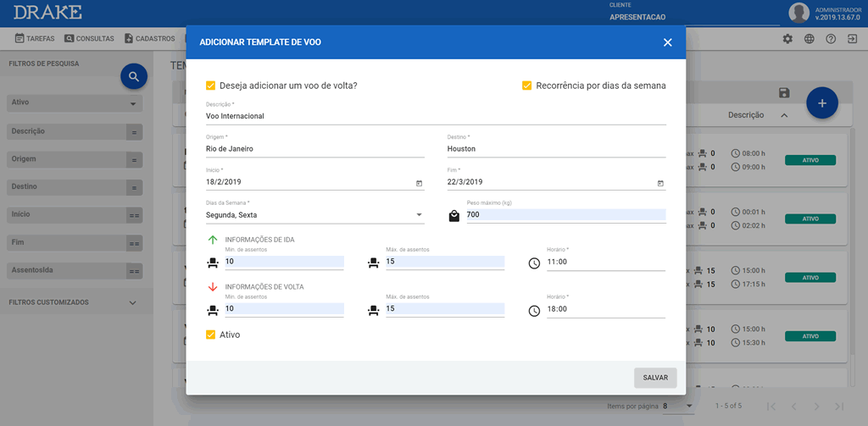Viewport: 868px width, 426px height.
Task: Click the Peso máximo field with 700
Action: [x=566, y=215]
